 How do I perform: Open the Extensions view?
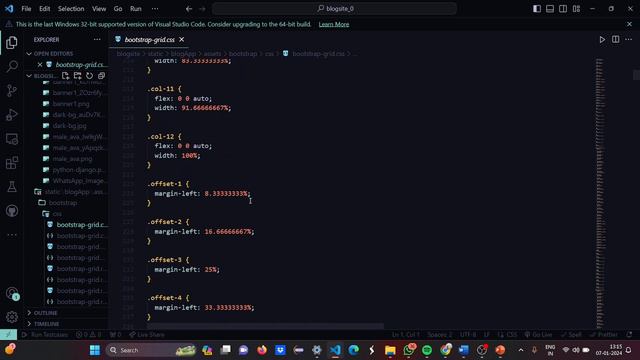12,163
